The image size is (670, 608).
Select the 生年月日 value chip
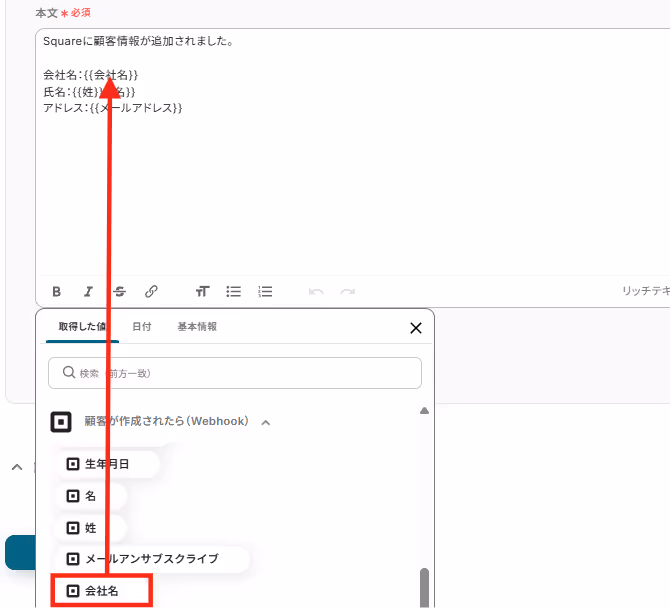[x=107, y=464]
